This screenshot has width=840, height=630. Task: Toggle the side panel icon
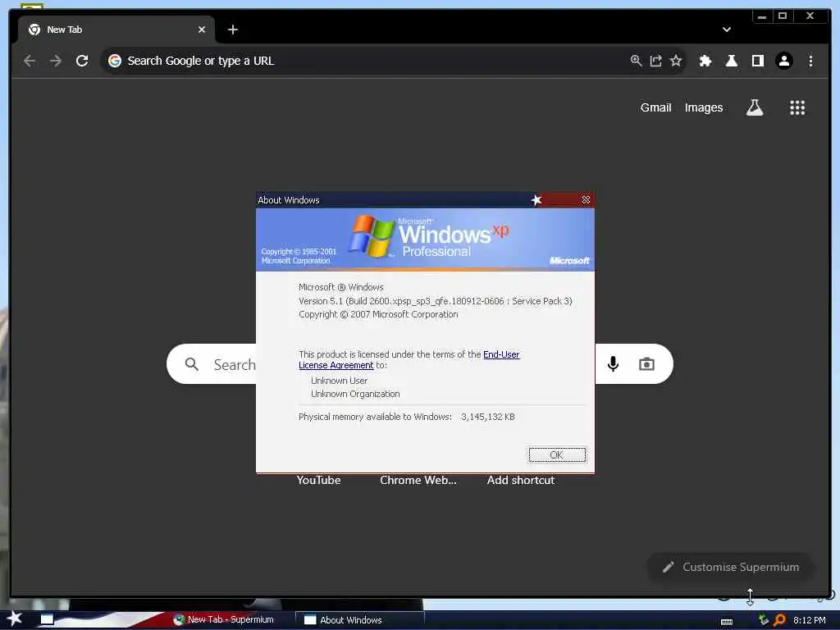pyautogui.click(x=757, y=61)
